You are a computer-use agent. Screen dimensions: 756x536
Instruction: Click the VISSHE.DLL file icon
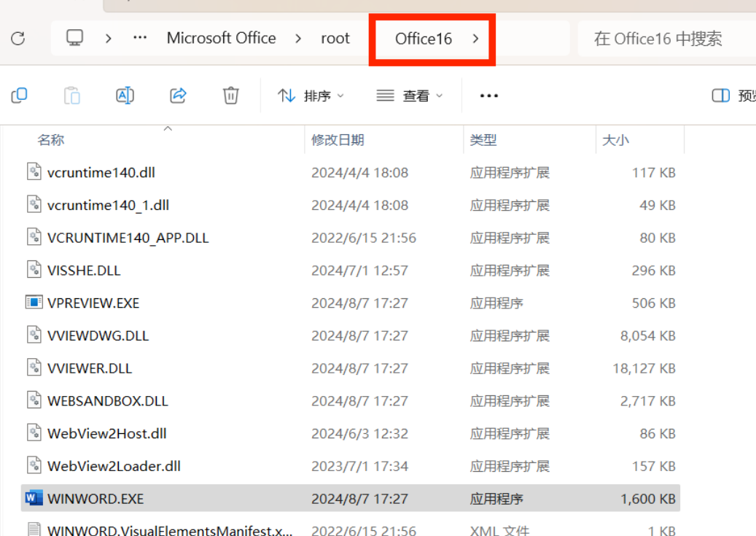(x=34, y=270)
